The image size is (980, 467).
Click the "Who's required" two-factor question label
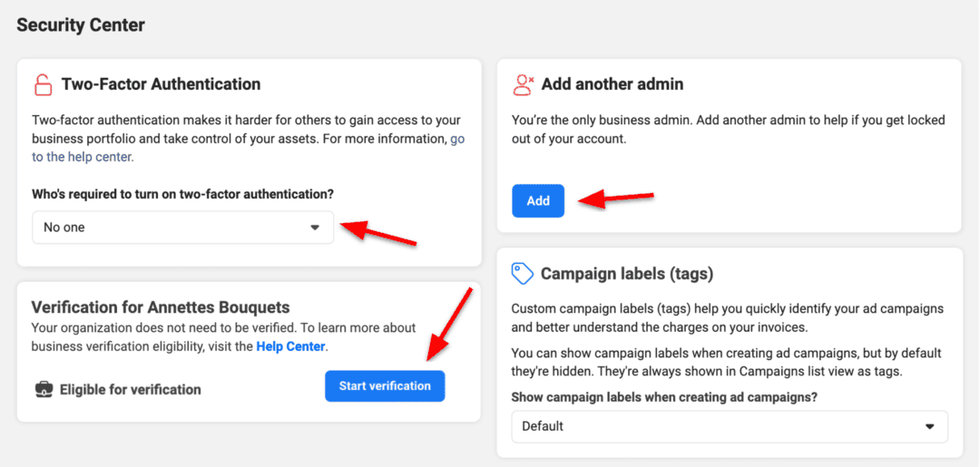click(x=182, y=194)
